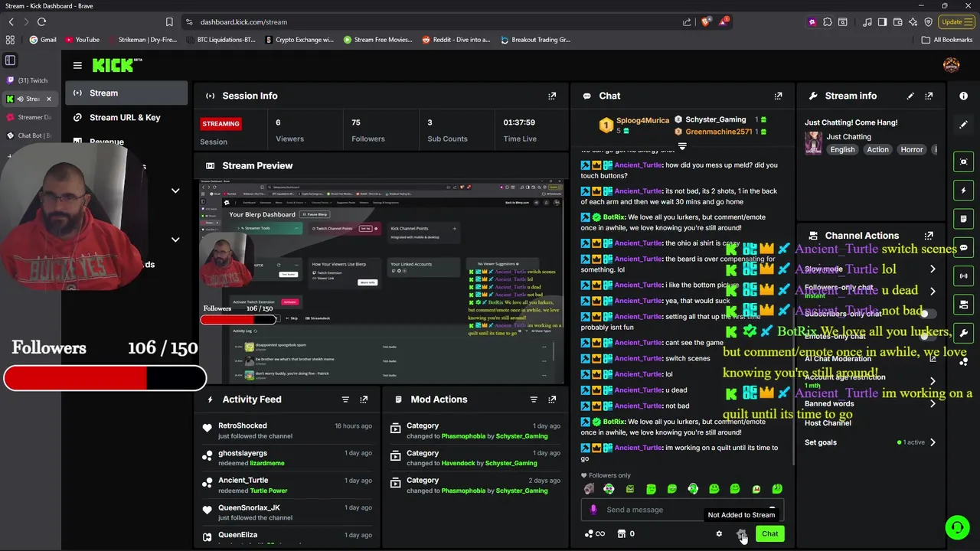Toggle the screen capture panel in right sidebar

pos(963,161)
